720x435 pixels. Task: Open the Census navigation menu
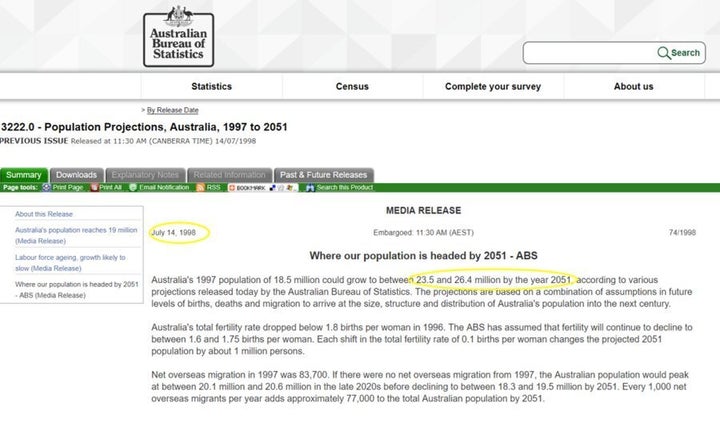tap(352, 86)
